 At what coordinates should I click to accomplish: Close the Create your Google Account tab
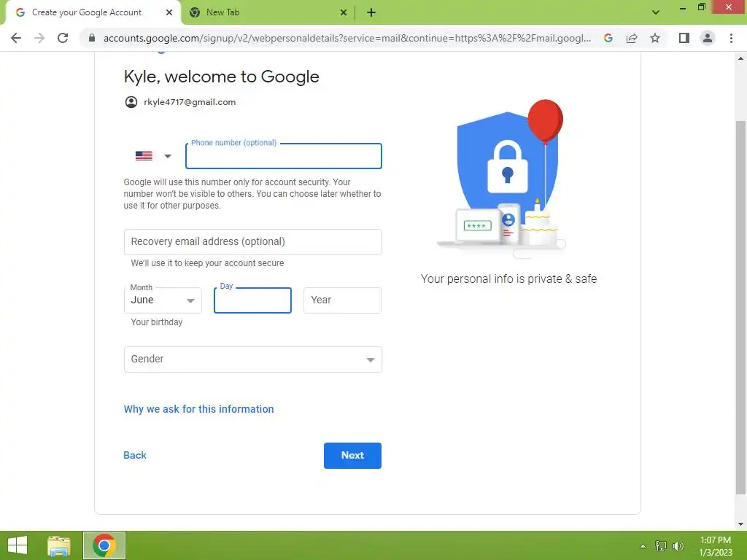169,13
